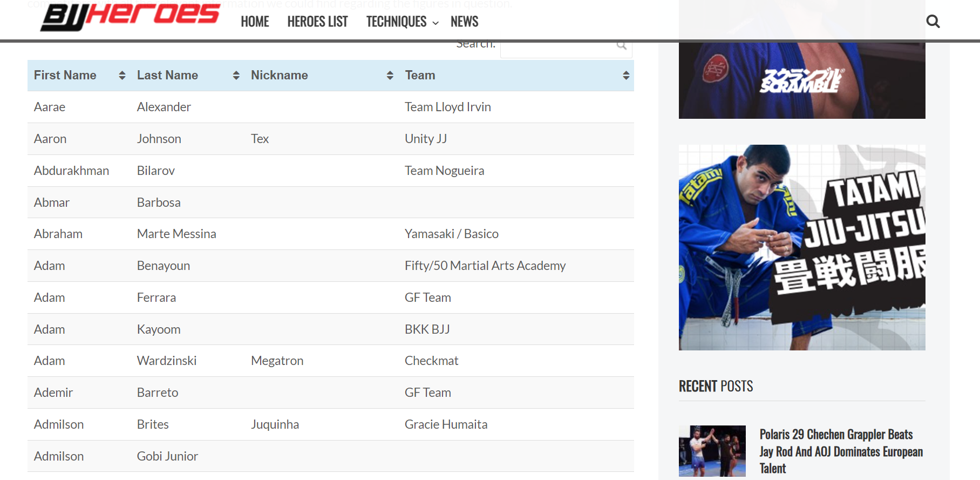The height and width of the screenshot is (480, 980).
Task: Open the Tatami Jiu-Jitsu advertisement
Action: click(802, 247)
